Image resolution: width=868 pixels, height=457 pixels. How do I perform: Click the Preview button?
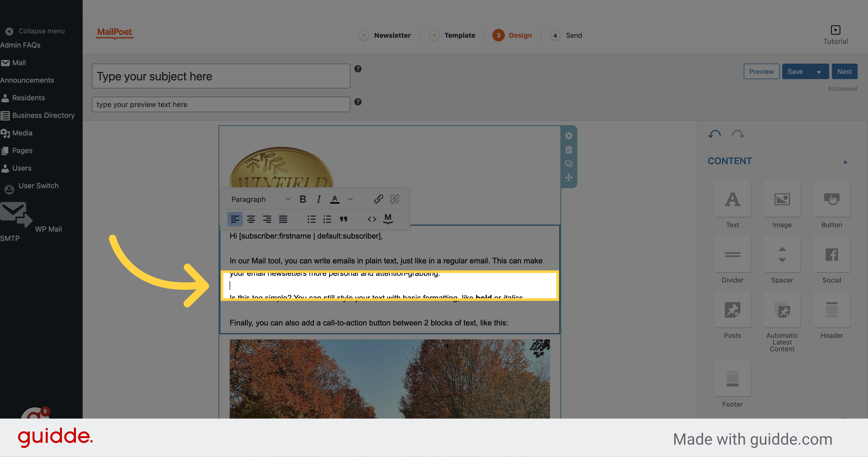click(x=761, y=72)
